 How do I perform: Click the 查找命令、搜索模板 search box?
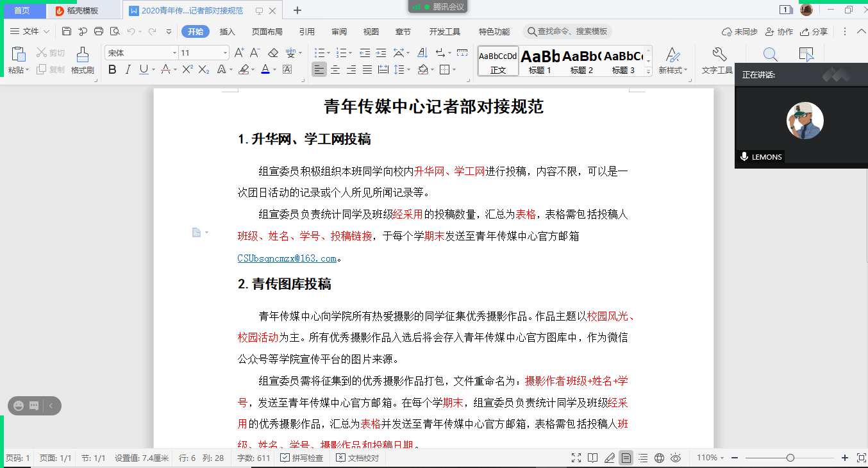click(x=568, y=31)
